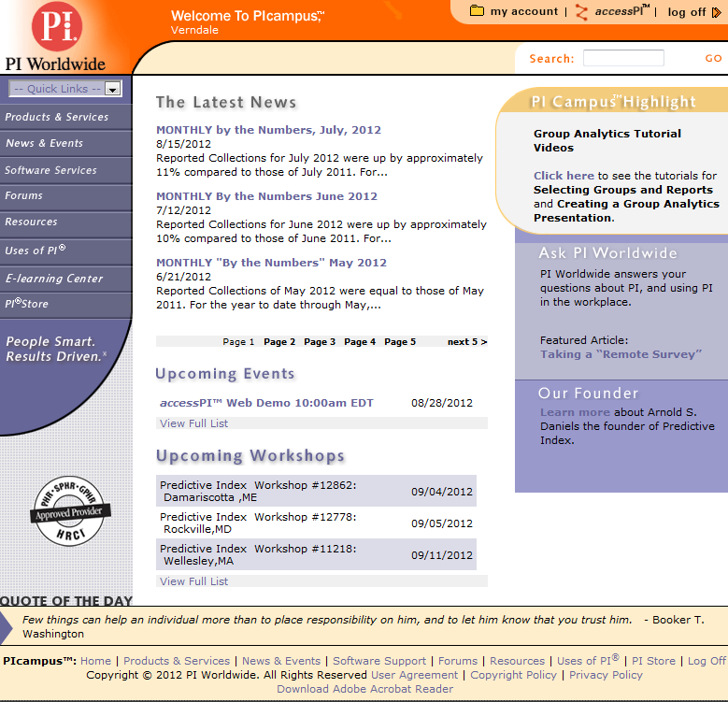Click the Search input field
This screenshot has height=702, width=728.
[x=623, y=58]
